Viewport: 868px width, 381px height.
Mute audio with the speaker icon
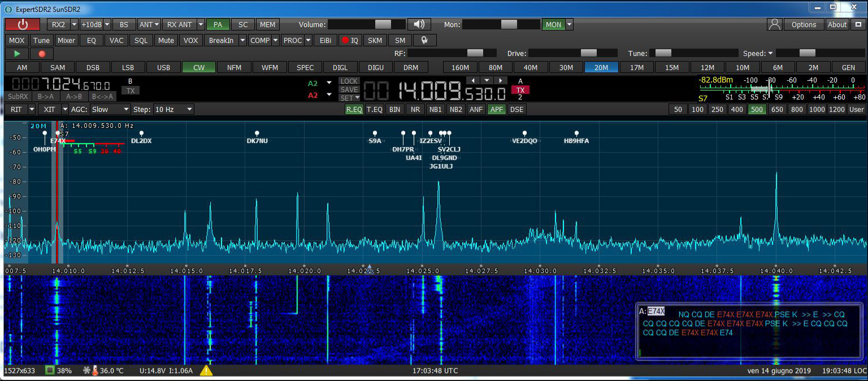pos(419,24)
